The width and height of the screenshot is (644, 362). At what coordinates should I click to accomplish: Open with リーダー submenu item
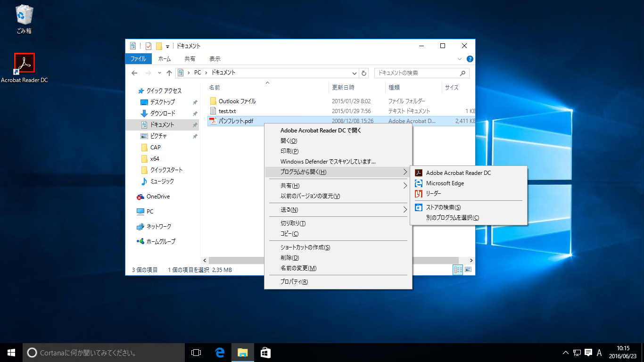[469, 194]
